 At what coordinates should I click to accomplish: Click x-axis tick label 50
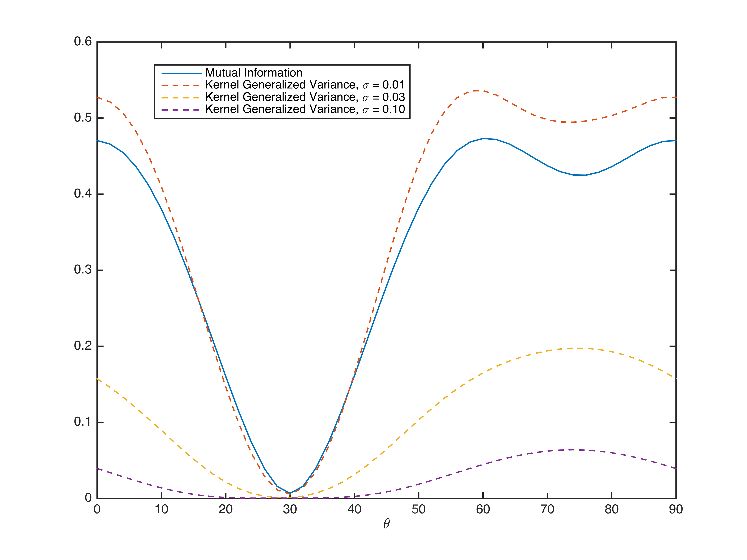click(419, 509)
